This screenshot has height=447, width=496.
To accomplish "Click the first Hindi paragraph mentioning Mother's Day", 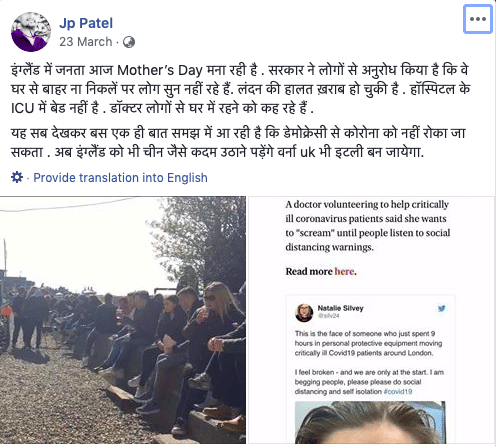I will pos(240,89).
